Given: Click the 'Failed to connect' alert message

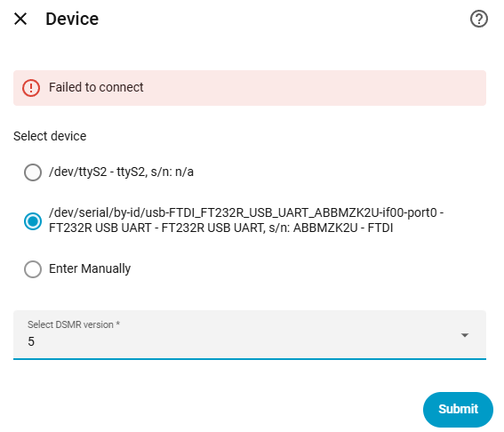Looking at the screenshot, I should [96, 87].
